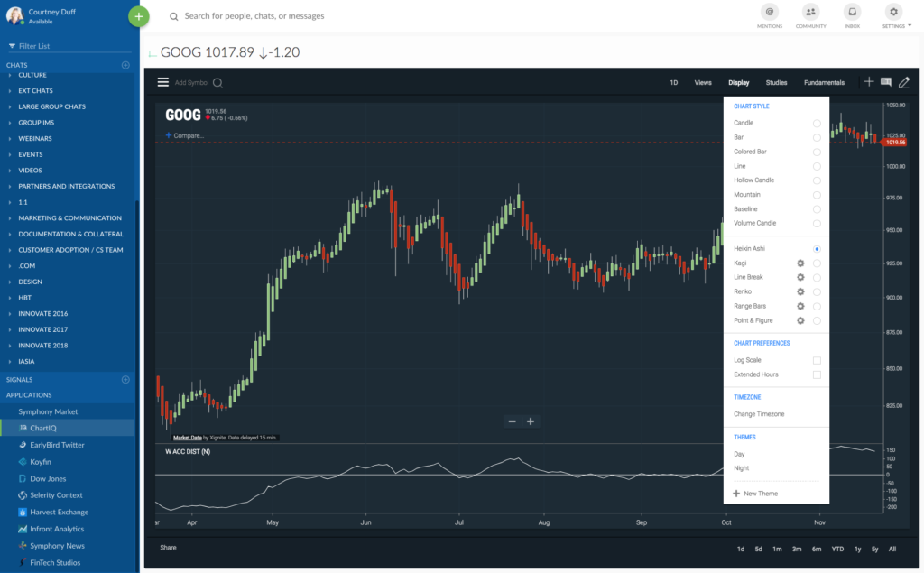Click the Harvest Exchange application icon
Viewport: 924px width, 573px height.
click(23, 513)
